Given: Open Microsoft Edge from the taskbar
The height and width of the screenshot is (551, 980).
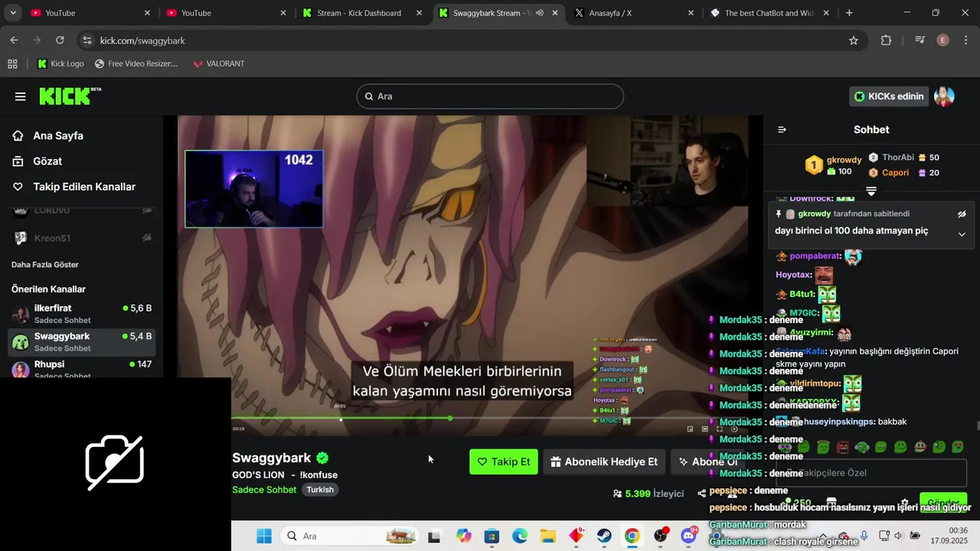Looking at the screenshot, I should tap(520, 536).
